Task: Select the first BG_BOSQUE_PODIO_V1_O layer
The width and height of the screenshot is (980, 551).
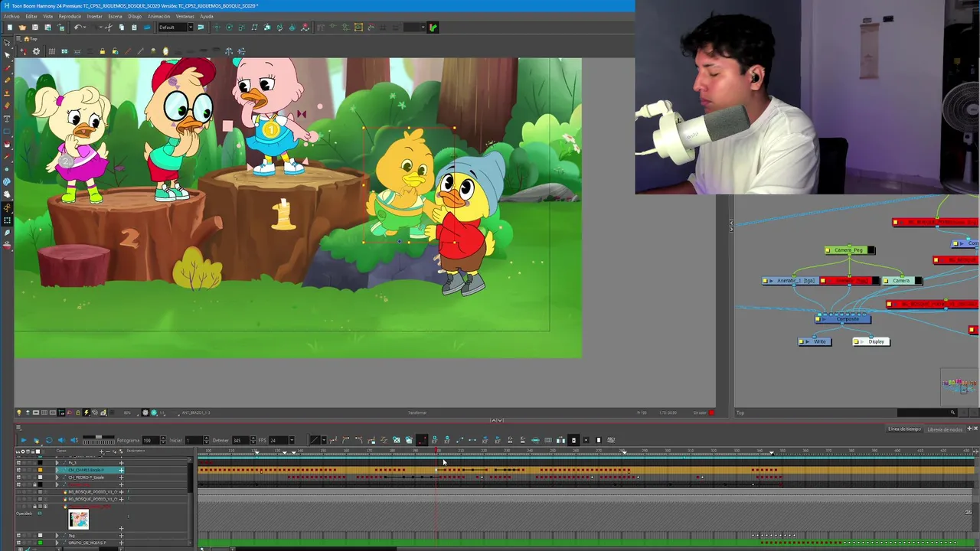Action: (93, 491)
